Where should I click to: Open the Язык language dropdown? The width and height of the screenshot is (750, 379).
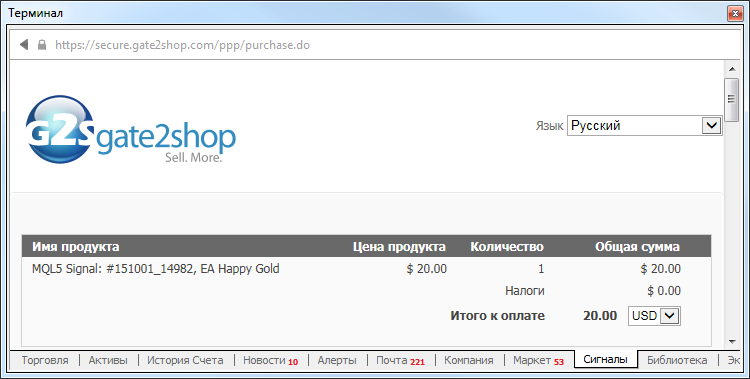(x=644, y=125)
